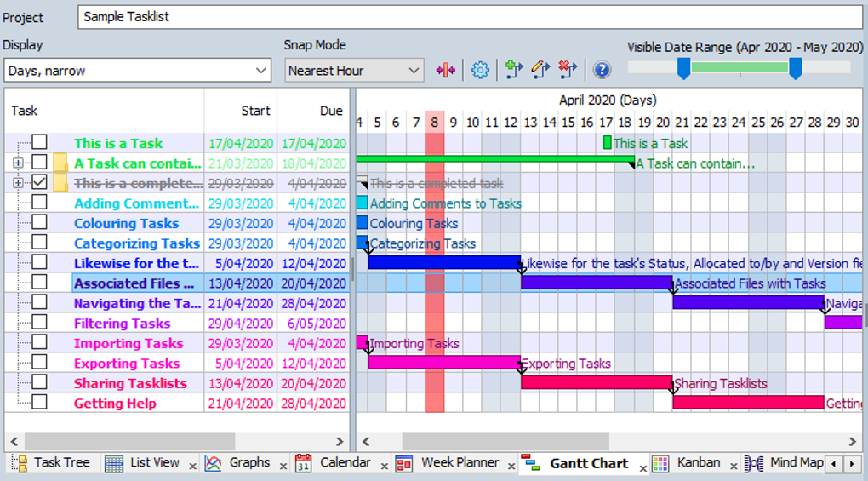
Task: Open Gantt preferences gear icon
Action: 480,71
